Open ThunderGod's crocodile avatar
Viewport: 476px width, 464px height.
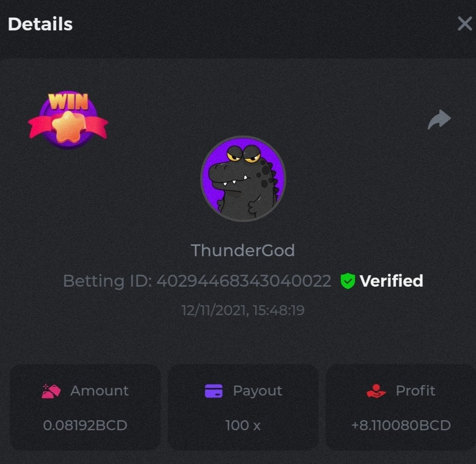point(243,179)
